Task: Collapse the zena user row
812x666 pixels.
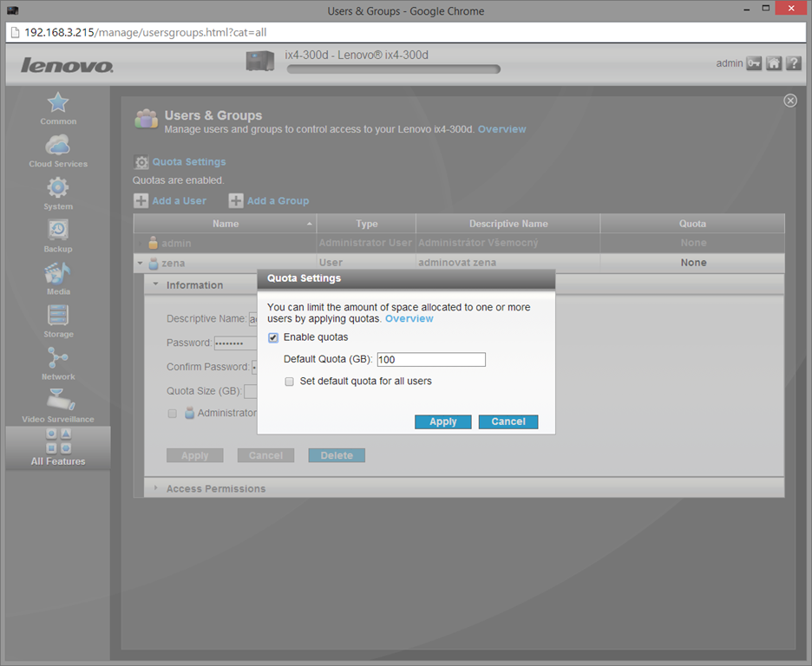Action: [141, 263]
